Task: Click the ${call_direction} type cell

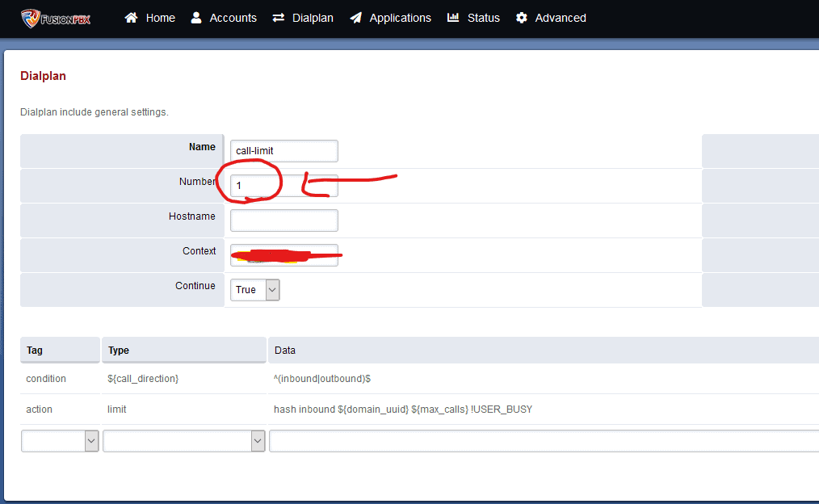Action: pyautogui.click(x=143, y=379)
